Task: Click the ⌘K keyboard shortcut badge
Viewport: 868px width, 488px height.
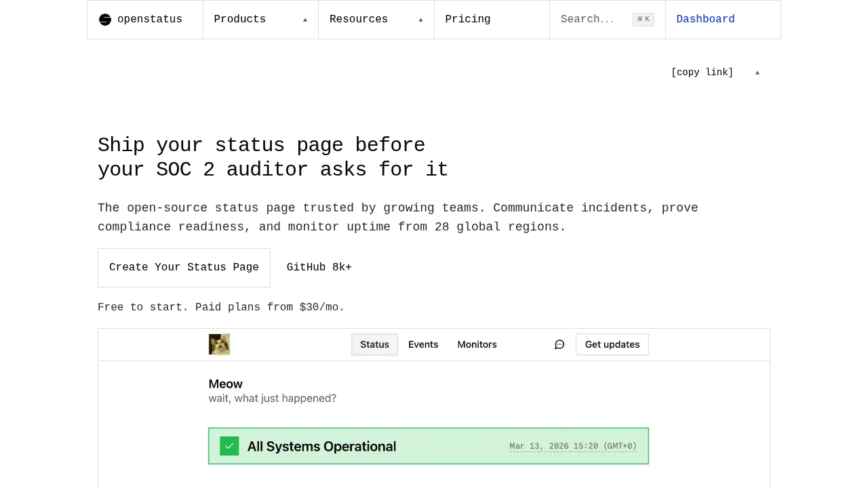Action: (644, 20)
